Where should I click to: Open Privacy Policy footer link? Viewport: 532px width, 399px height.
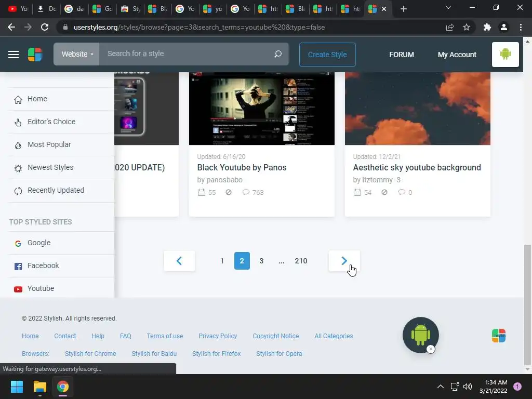click(x=218, y=336)
